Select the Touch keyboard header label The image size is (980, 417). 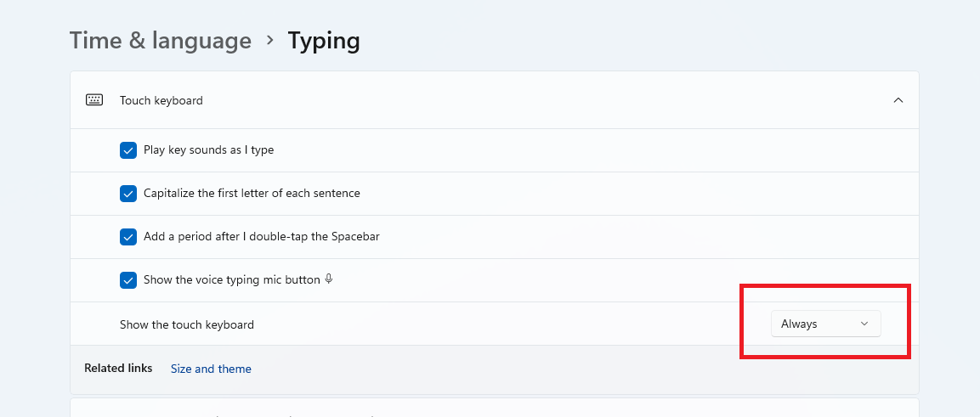click(x=161, y=100)
